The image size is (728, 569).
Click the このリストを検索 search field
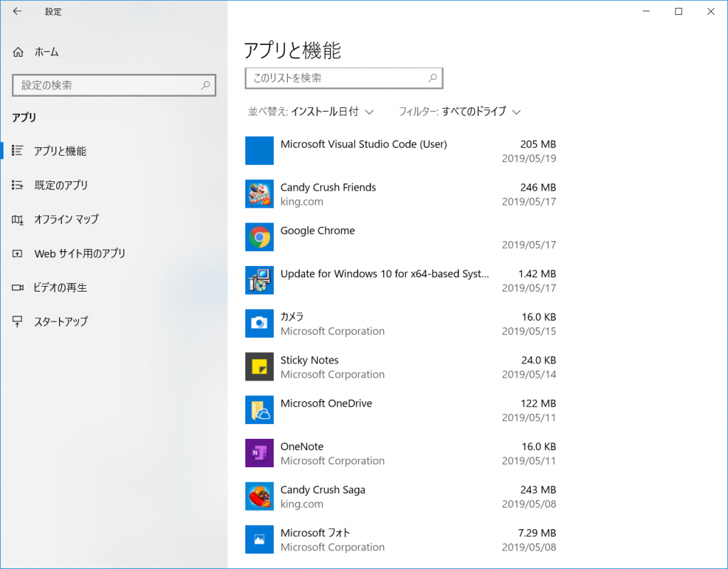click(336, 78)
